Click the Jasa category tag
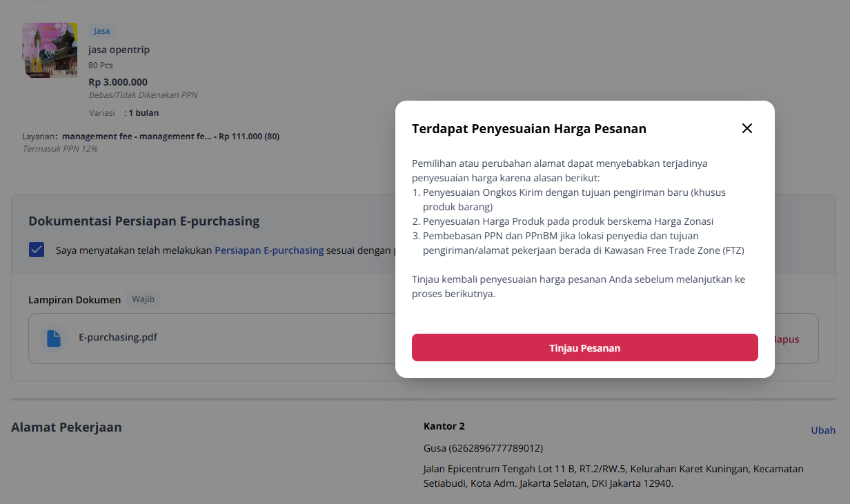This screenshot has height=504, width=850. [x=101, y=31]
